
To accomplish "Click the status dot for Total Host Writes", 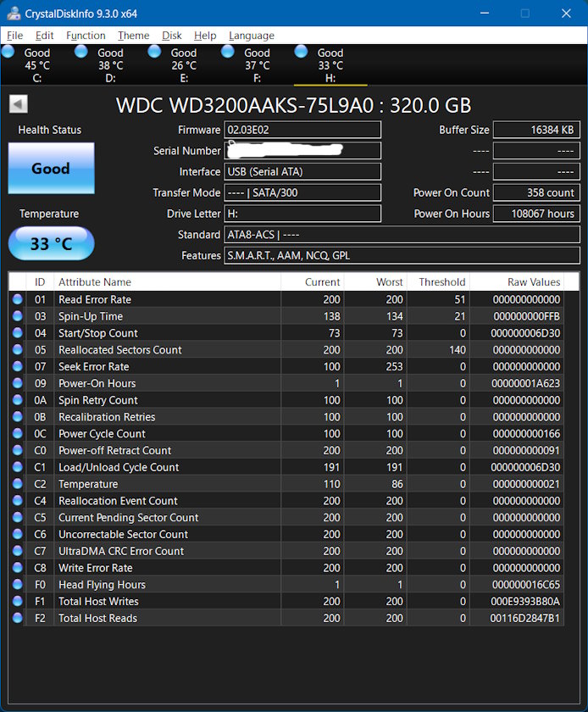I will click(x=17, y=601).
